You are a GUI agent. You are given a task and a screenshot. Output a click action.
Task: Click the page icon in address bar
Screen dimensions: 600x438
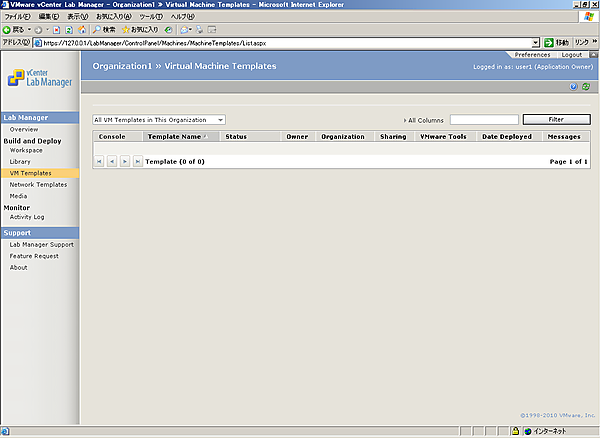click(38, 43)
